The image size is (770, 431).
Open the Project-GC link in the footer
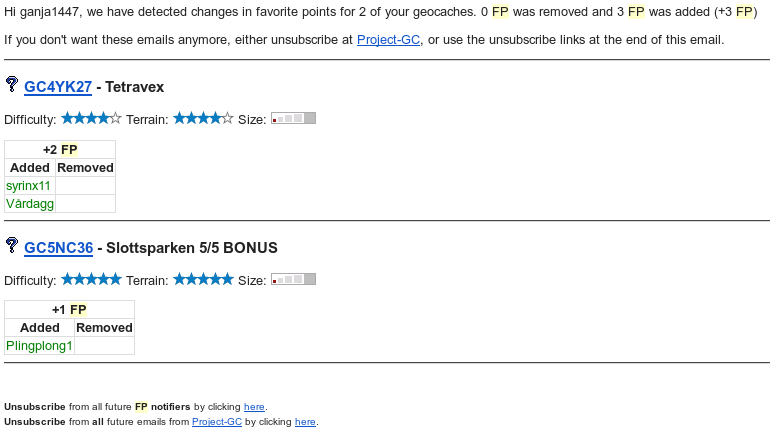217,422
